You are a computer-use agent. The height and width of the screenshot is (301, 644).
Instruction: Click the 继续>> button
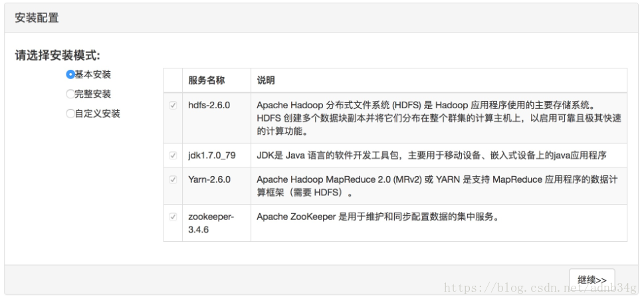pos(591,280)
